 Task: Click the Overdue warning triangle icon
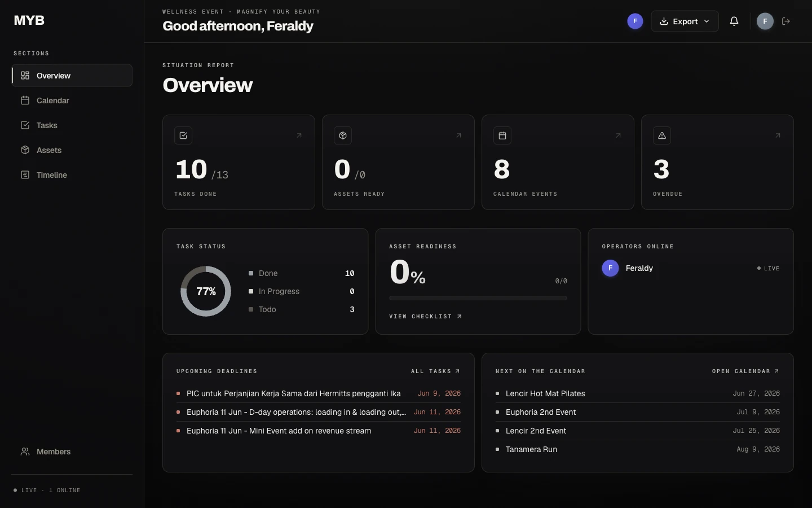(x=662, y=135)
